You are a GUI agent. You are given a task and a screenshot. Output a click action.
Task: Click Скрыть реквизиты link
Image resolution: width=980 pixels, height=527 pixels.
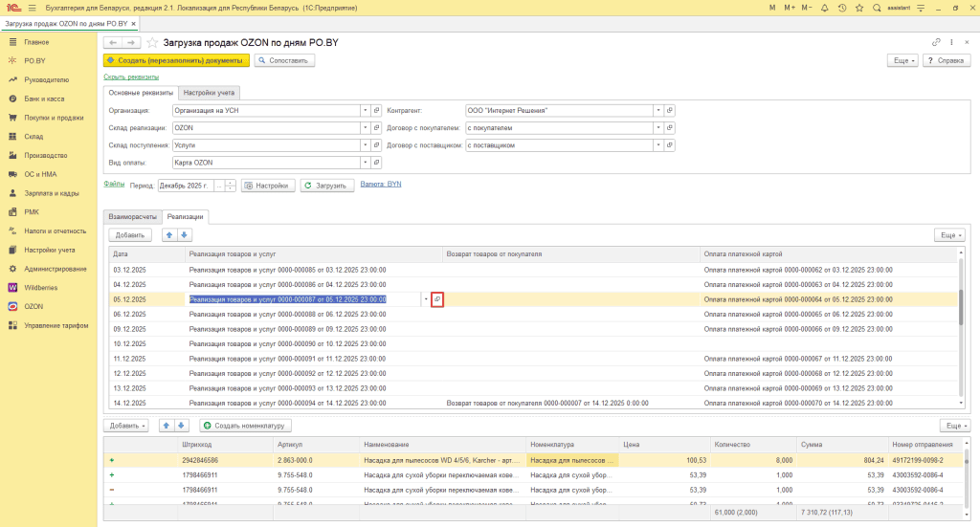pyautogui.click(x=131, y=77)
